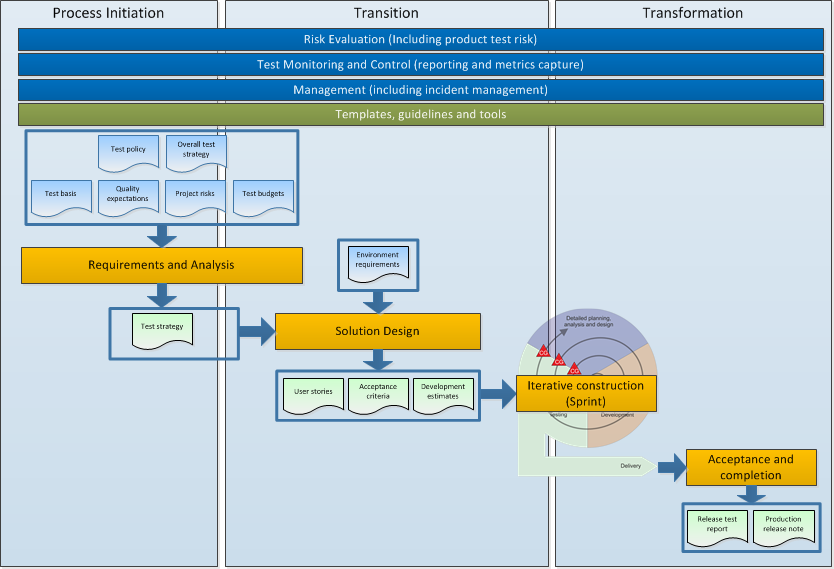Viewport: 834px width, 569px height.
Task: Click the Test policy document shape
Action: coord(128,153)
